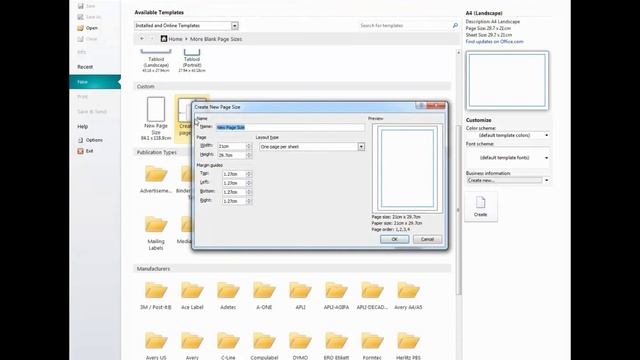Image resolution: width=640 pixels, height=360 pixels.
Task: Click Exit in the backstage sidebar
Action: [x=86, y=151]
